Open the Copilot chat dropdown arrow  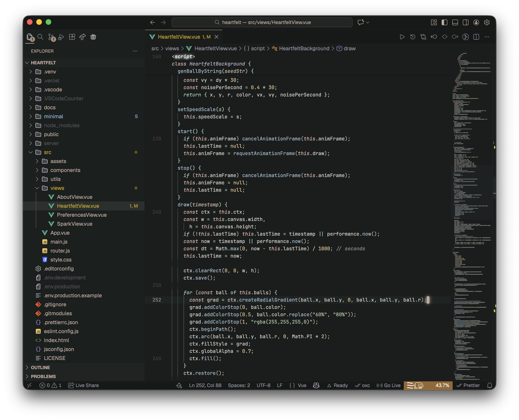(368, 22)
